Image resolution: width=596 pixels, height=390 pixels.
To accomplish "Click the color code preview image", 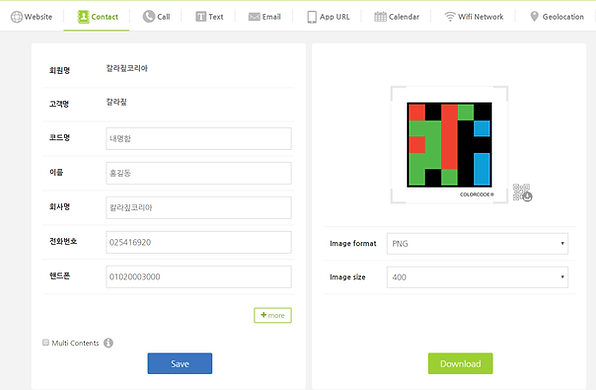I will coord(449,144).
